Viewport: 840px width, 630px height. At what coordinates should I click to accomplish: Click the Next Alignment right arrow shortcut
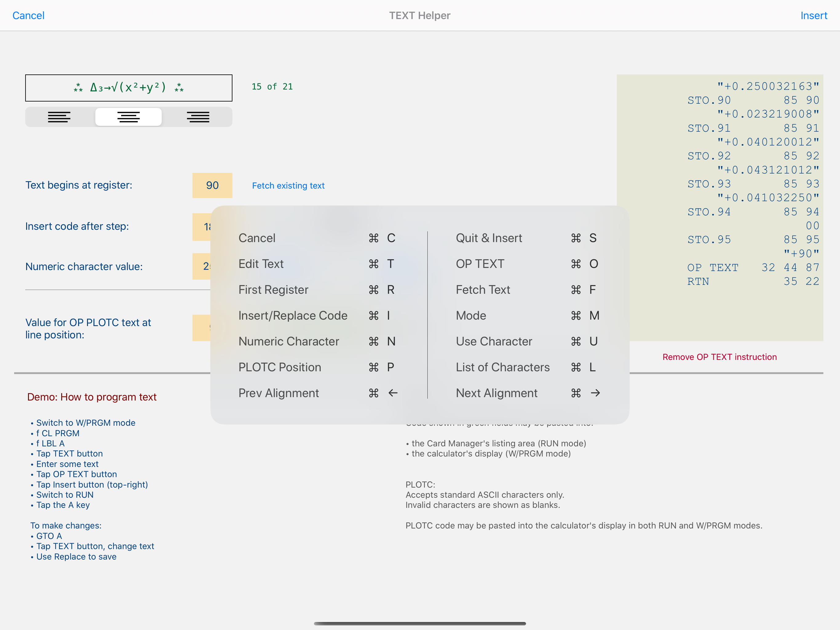point(595,393)
